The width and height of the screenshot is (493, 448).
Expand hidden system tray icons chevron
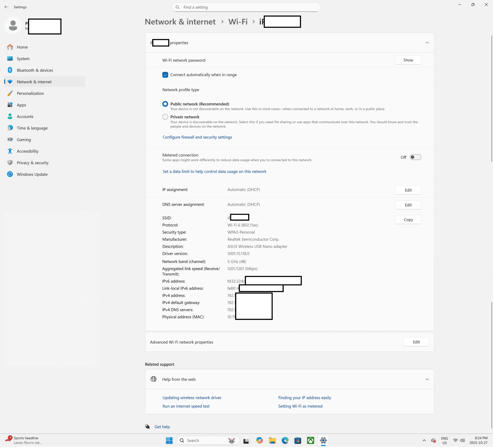coord(424,441)
